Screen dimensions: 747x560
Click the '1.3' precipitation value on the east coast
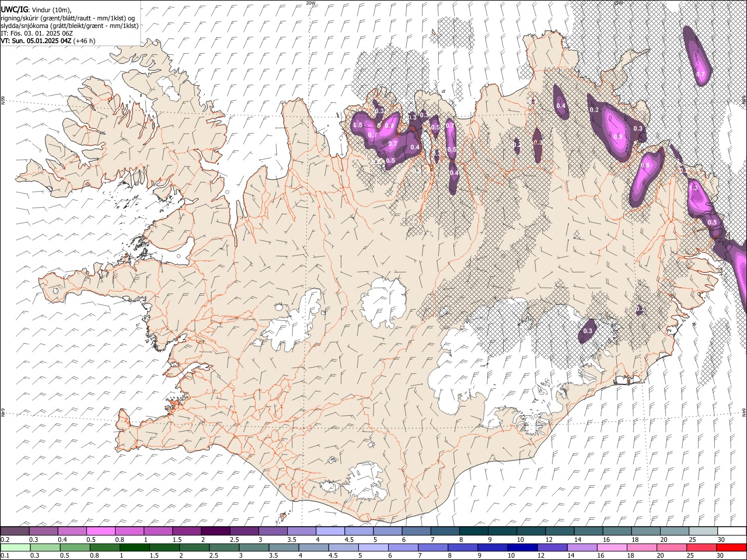click(x=693, y=188)
